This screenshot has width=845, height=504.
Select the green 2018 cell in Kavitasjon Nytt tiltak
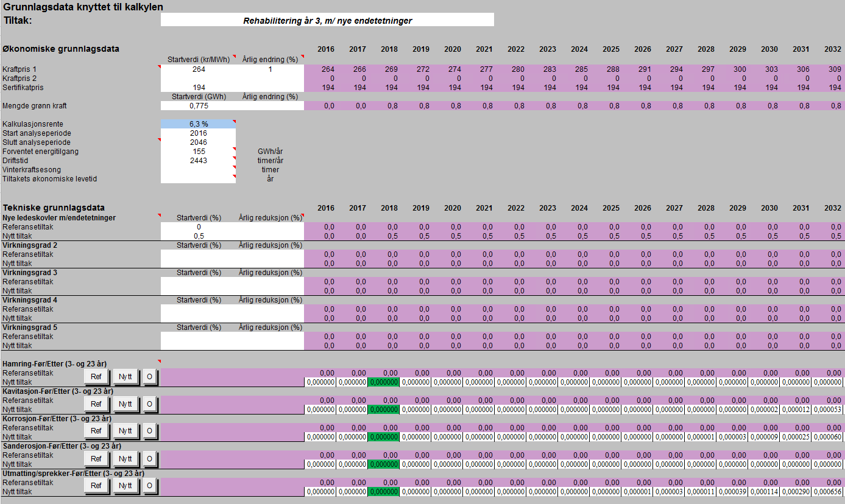(383, 410)
